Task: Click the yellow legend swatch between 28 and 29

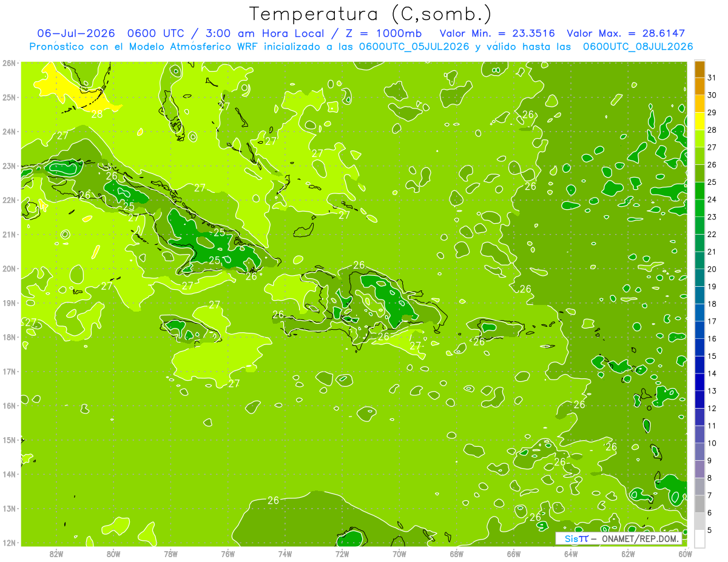Action: point(699,121)
